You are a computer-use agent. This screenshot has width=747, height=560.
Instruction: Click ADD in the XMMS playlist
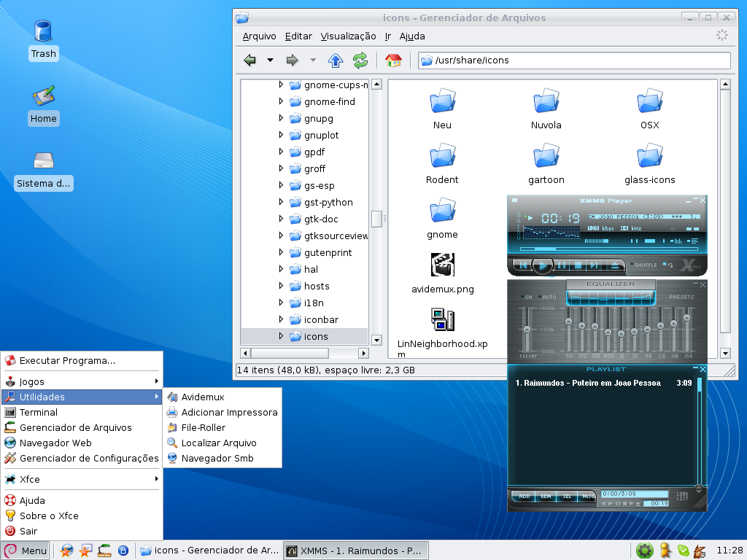pyautogui.click(x=524, y=496)
